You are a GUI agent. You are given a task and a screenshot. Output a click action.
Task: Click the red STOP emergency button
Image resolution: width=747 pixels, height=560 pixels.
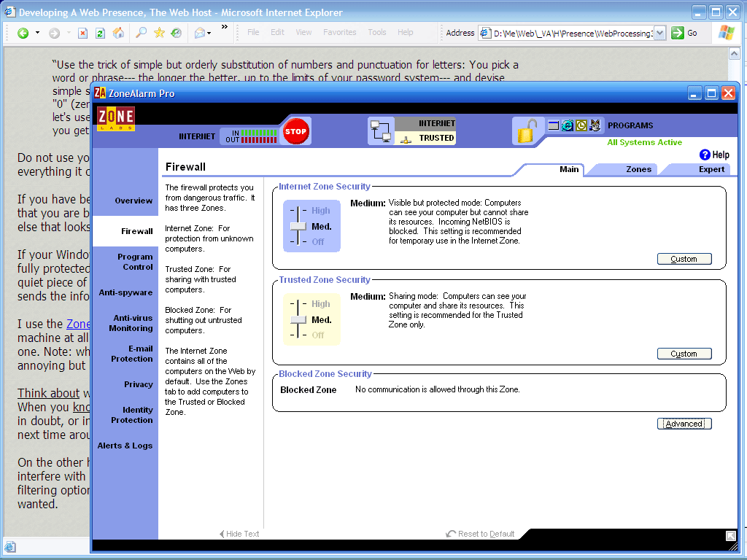(295, 132)
